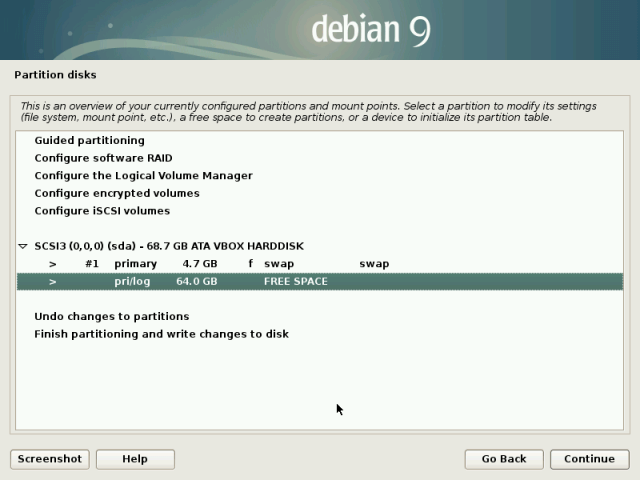Collapse the SCSI3 (sda) disk triangle
Viewport: 640px width, 480px height.
23,246
